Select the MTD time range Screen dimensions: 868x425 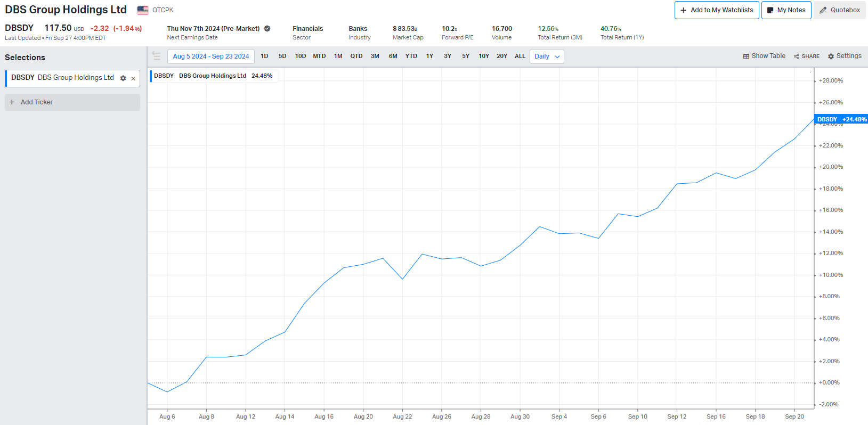(319, 56)
